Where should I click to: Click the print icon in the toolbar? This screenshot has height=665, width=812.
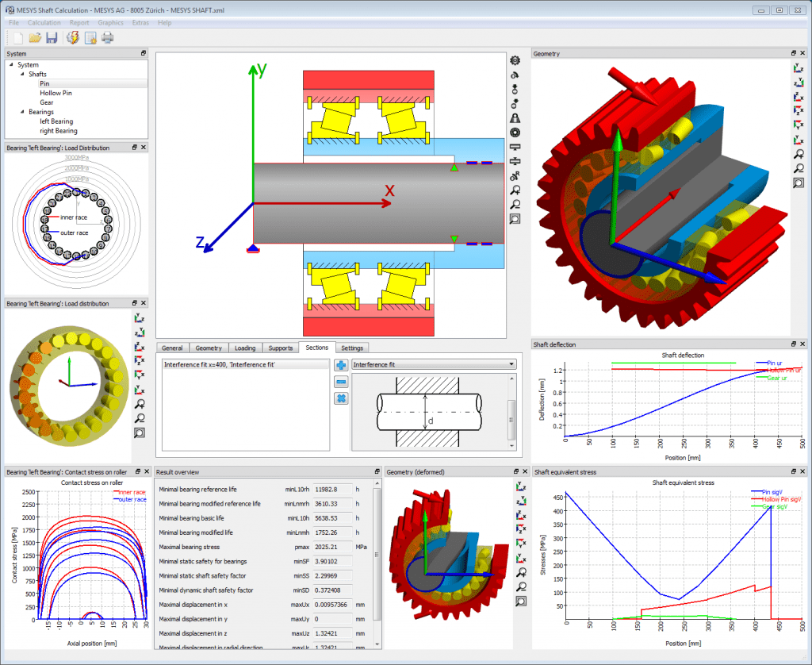(x=107, y=37)
